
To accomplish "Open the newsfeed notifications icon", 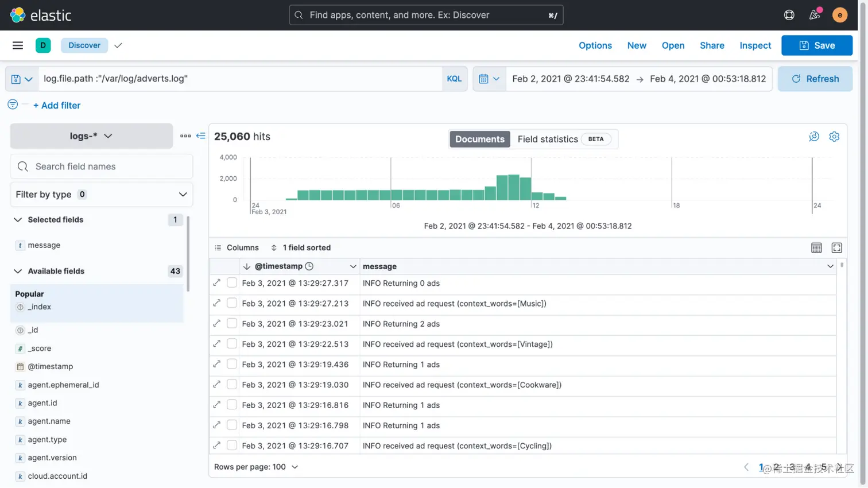I will (815, 15).
